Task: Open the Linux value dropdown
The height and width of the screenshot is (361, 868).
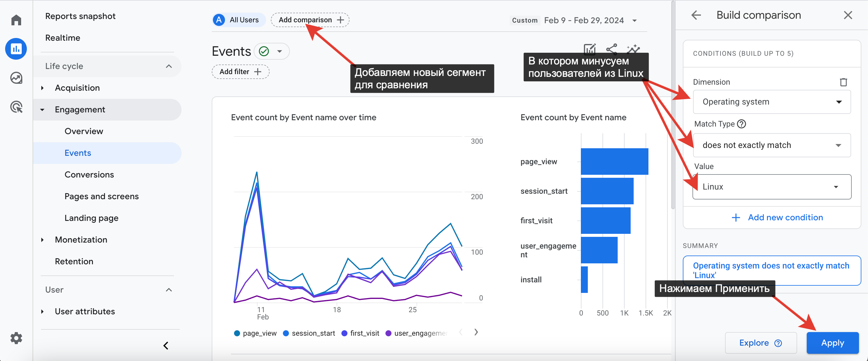Action: [771, 187]
